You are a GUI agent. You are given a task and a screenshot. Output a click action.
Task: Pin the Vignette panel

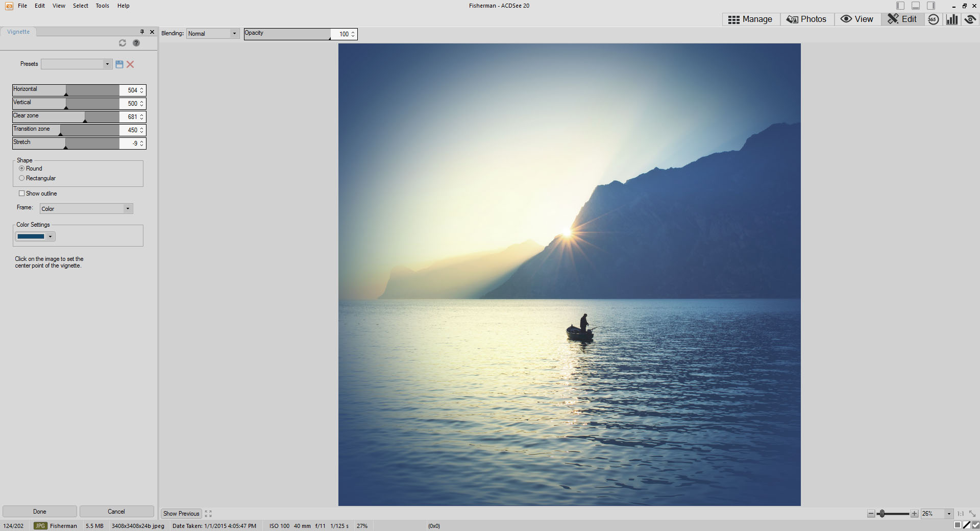(x=142, y=32)
